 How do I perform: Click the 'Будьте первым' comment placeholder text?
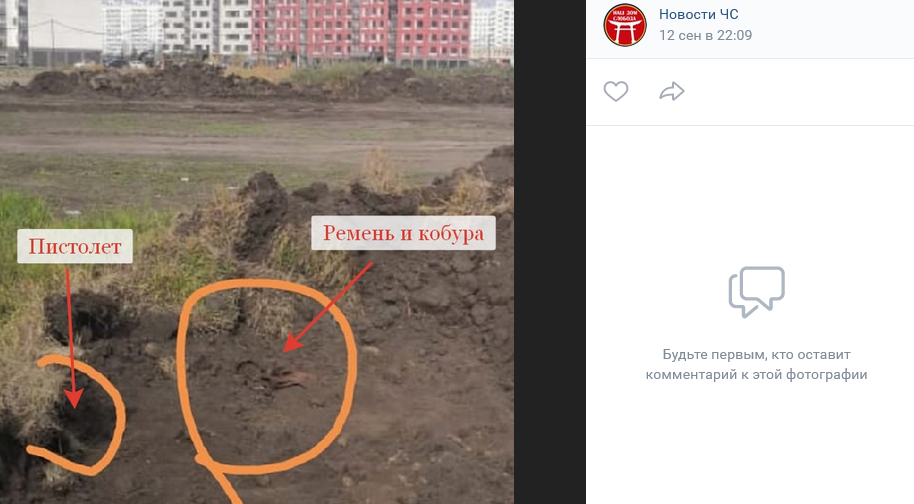[x=756, y=364]
